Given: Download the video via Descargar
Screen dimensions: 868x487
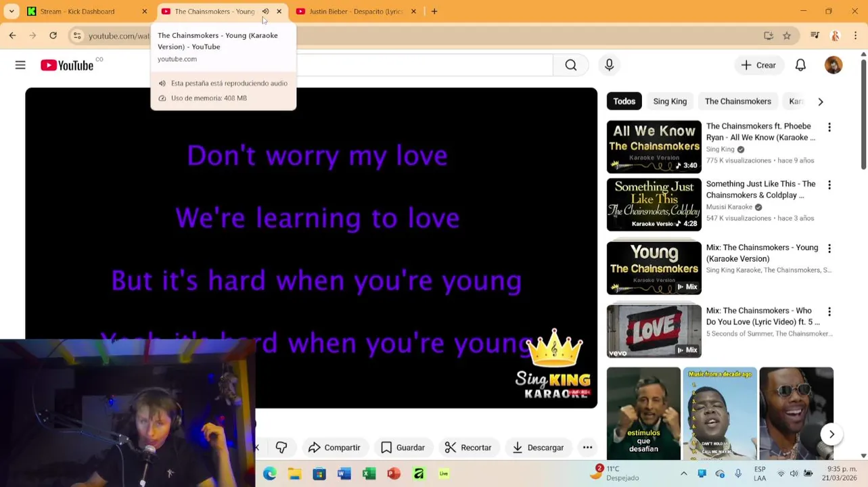Looking at the screenshot, I should coord(539,447).
